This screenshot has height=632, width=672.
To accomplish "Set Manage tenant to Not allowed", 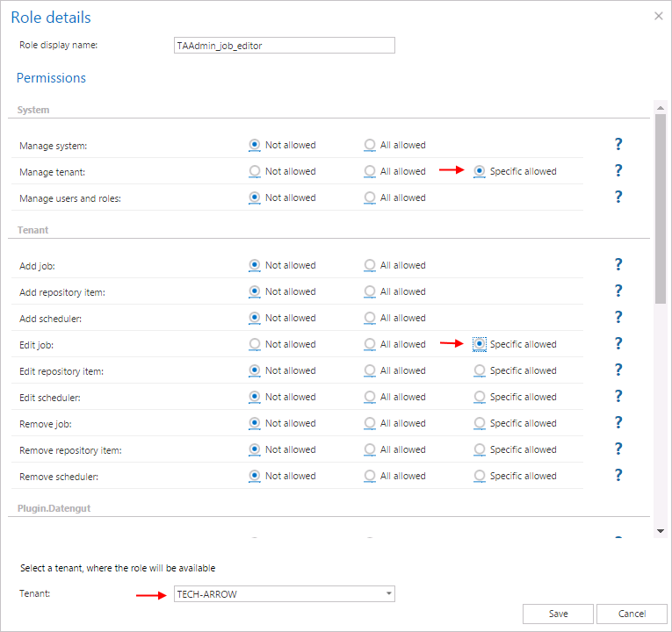I will click(x=255, y=171).
